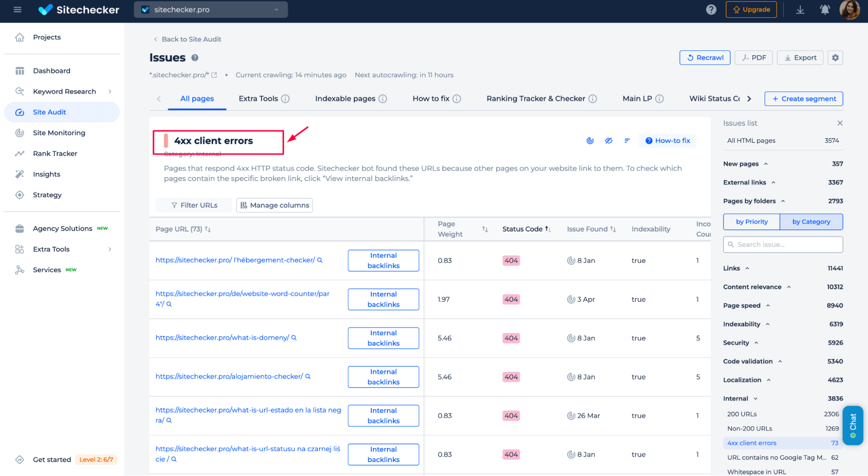Click Create segment button
The height and width of the screenshot is (476, 868).
point(804,99)
